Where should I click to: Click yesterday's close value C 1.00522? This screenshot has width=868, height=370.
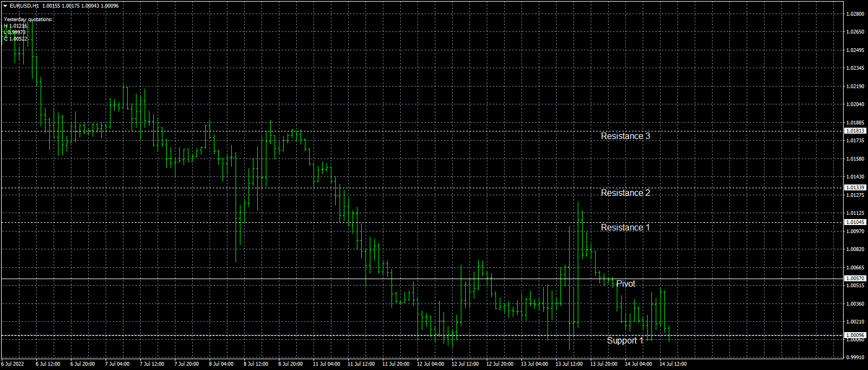tap(15, 39)
